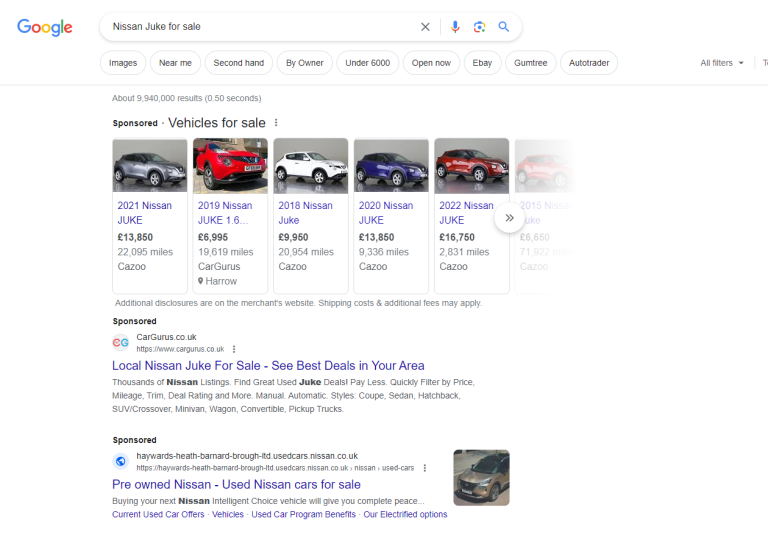
Task: Click the Google logo
Action: [45, 27]
